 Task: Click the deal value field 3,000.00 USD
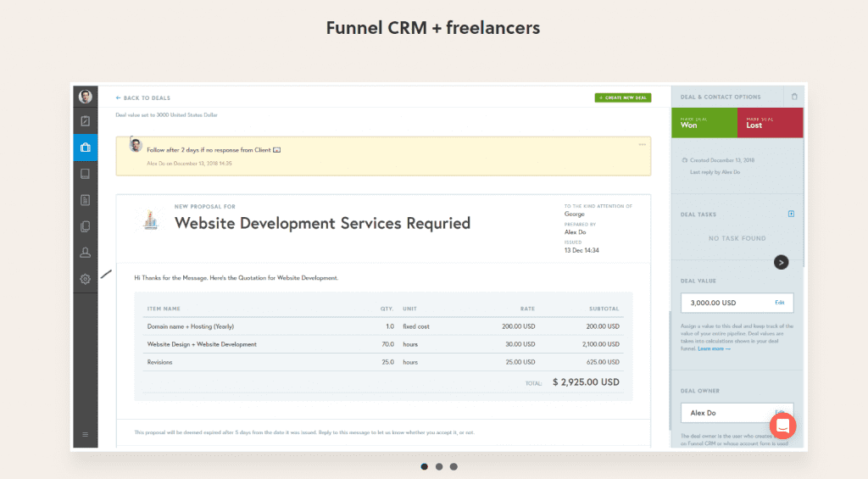tap(737, 303)
